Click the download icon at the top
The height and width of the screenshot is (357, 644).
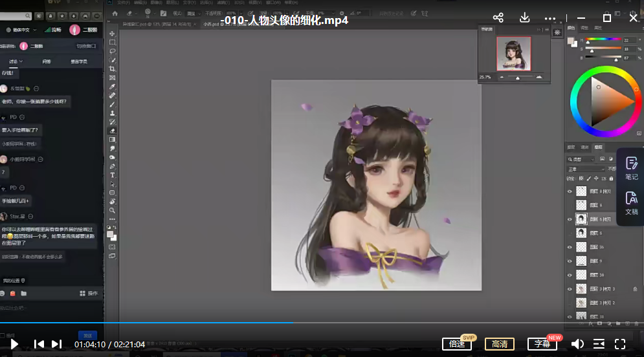coord(525,18)
